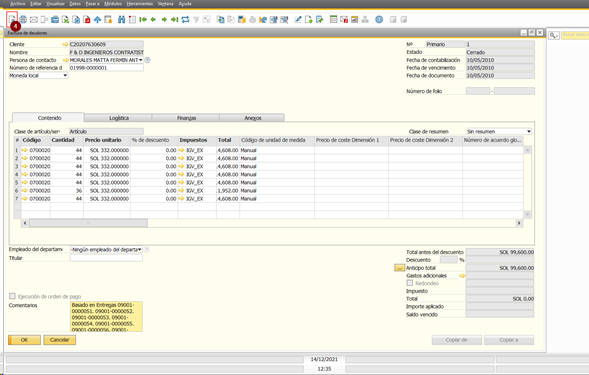Click the Número de referencia field
This screenshot has height=375, width=589.
tap(106, 68)
